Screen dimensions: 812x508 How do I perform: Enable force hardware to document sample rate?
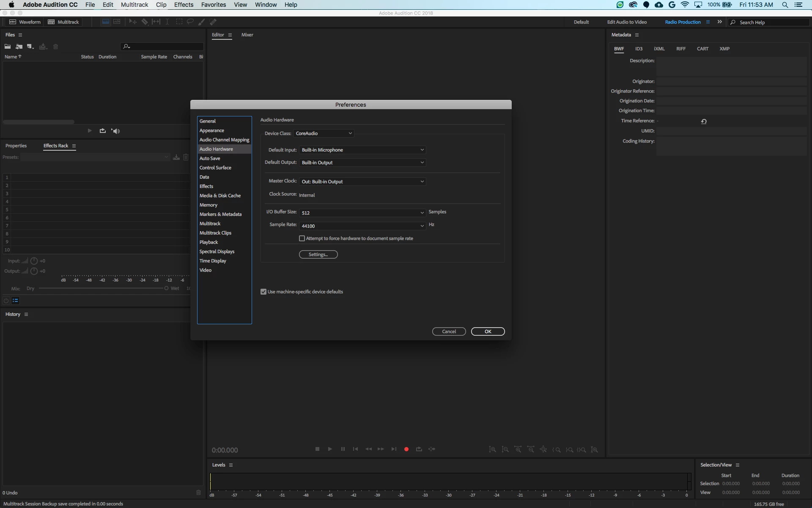point(302,238)
